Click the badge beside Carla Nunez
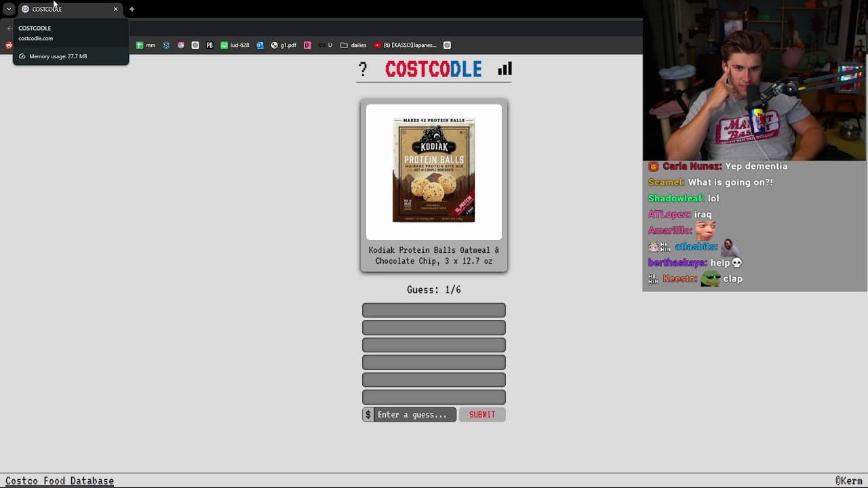The width and height of the screenshot is (868, 488). click(x=653, y=167)
